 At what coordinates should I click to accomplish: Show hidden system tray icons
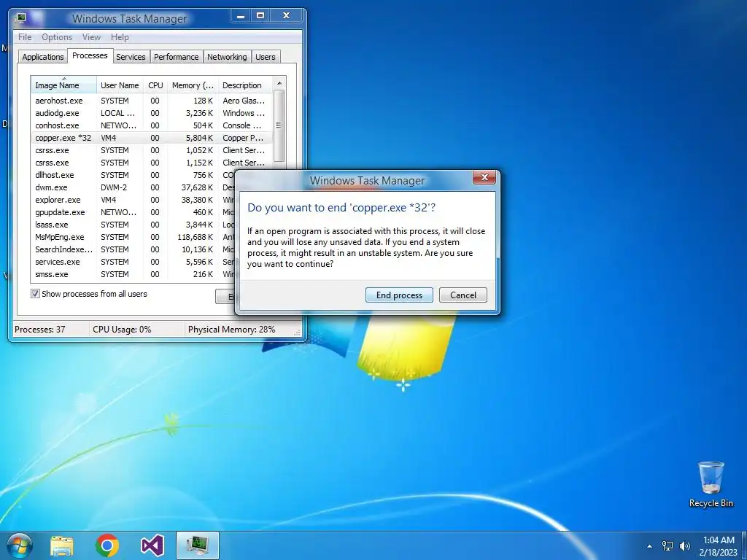coord(649,546)
